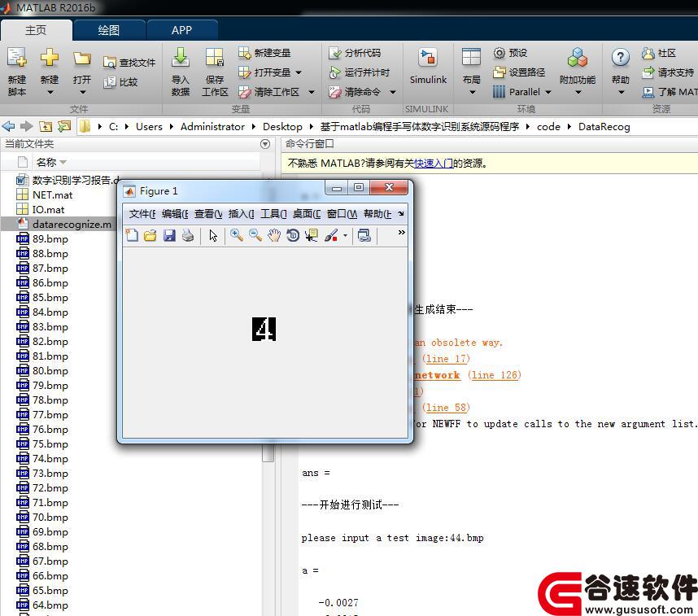Save workspace with 保存工作区
The image size is (698, 616).
coord(215,72)
